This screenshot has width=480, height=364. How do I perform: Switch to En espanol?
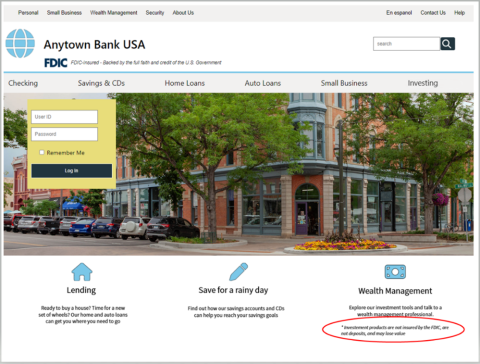(x=399, y=13)
